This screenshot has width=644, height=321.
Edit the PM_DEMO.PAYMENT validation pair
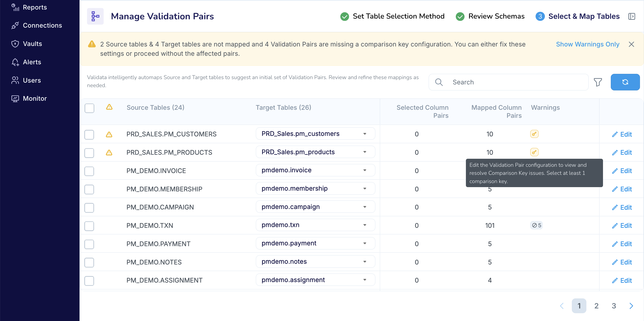click(622, 244)
